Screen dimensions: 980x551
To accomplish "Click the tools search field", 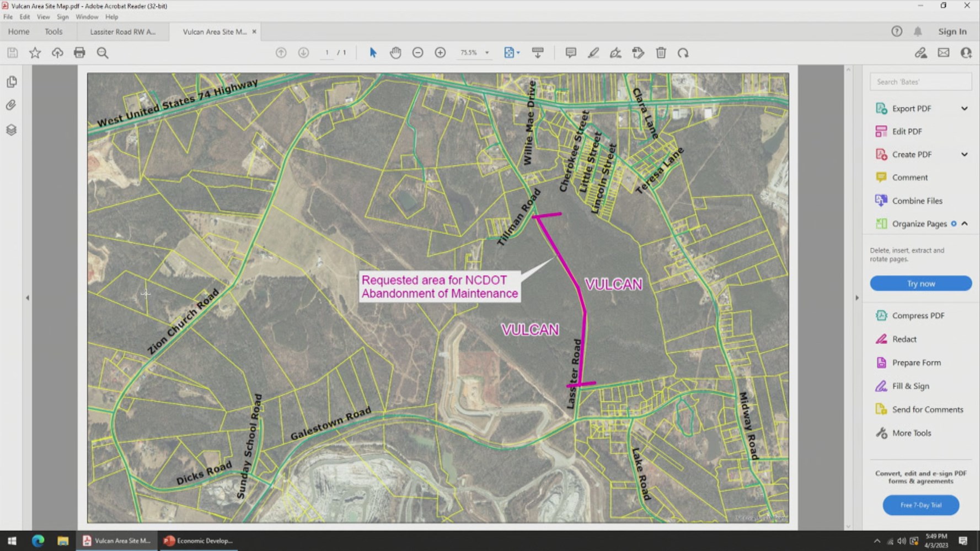I will pos(921,82).
